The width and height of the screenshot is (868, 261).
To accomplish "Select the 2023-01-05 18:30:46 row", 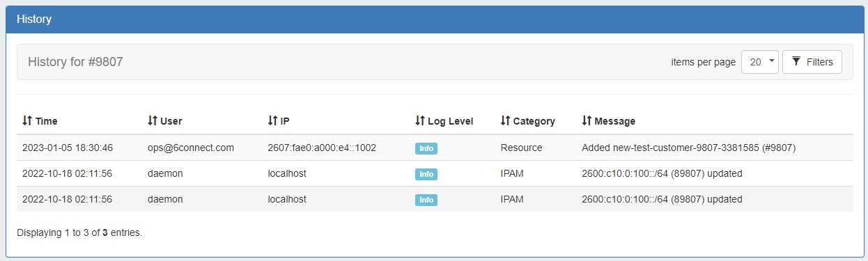I will pyautogui.click(x=435, y=148).
